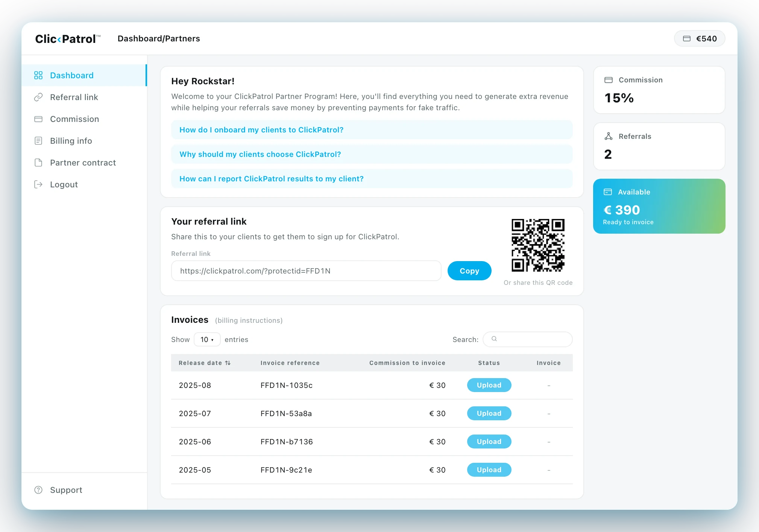The width and height of the screenshot is (759, 532).
Task: Click the magnifier icon in Search box
Action: coord(494,339)
